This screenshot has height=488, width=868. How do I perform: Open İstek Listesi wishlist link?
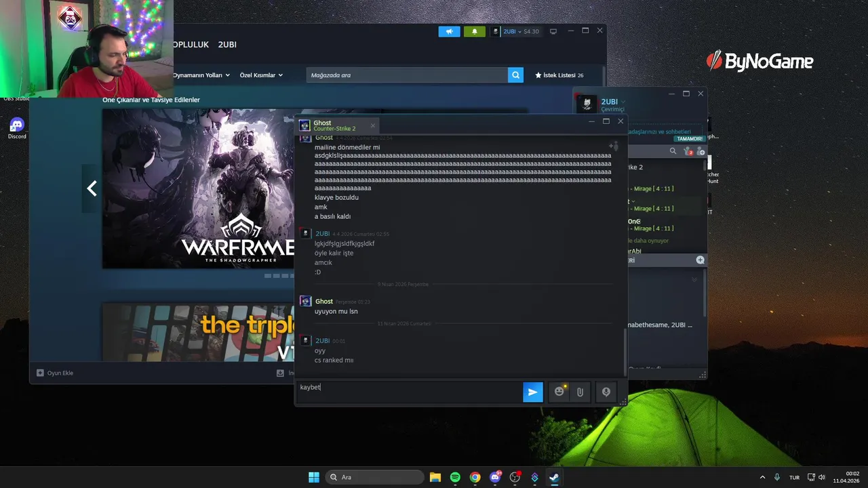click(x=559, y=75)
